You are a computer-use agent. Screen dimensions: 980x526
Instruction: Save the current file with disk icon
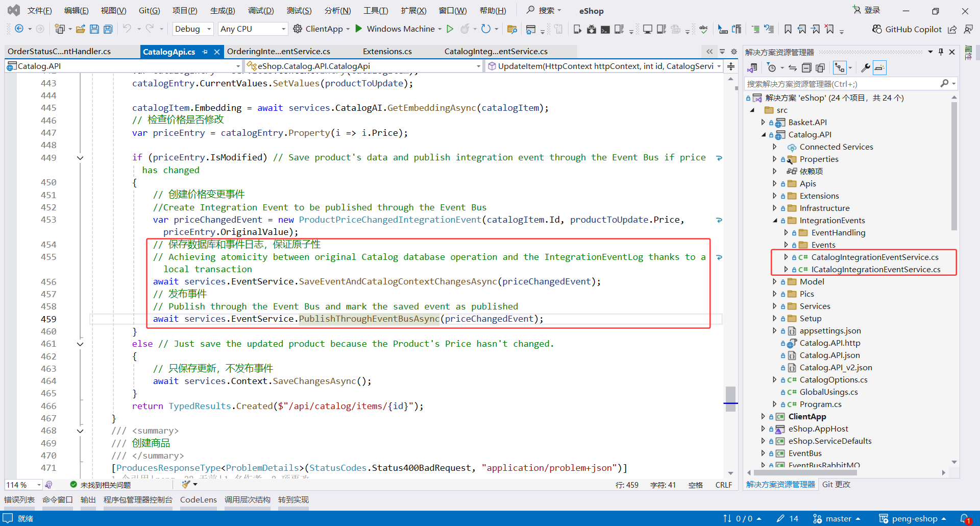click(x=94, y=29)
